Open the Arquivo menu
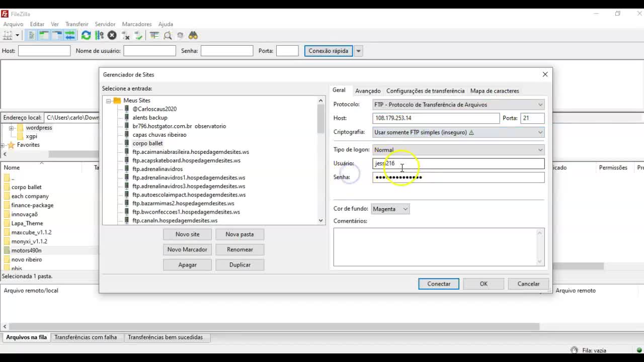Image resolution: width=644 pixels, height=362 pixels. 13,24
